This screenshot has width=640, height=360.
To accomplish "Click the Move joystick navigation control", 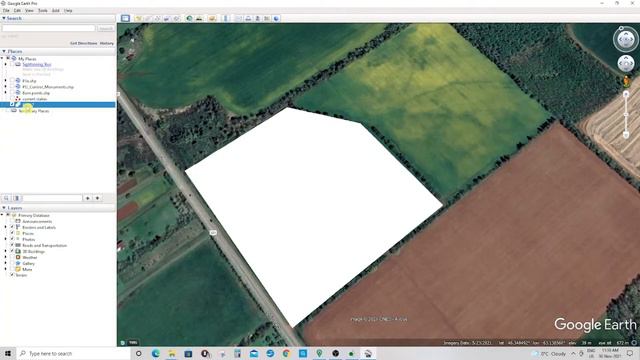I will pos(626,64).
